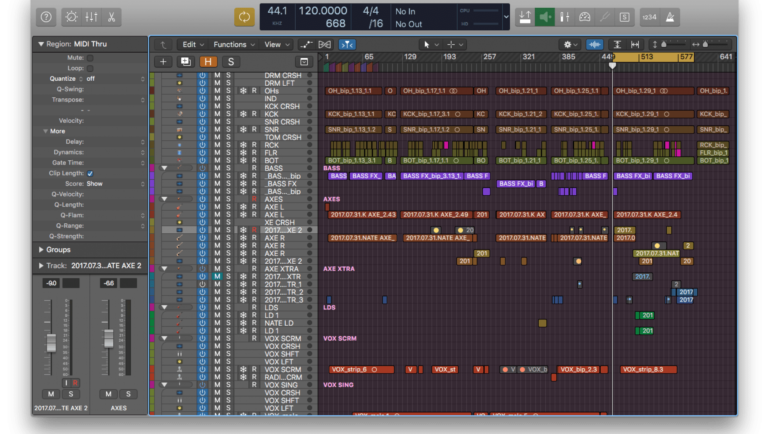Freeze the KCK track snowflake
The height and width of the screenshot is (434, 768).
(x=243, y=114)
